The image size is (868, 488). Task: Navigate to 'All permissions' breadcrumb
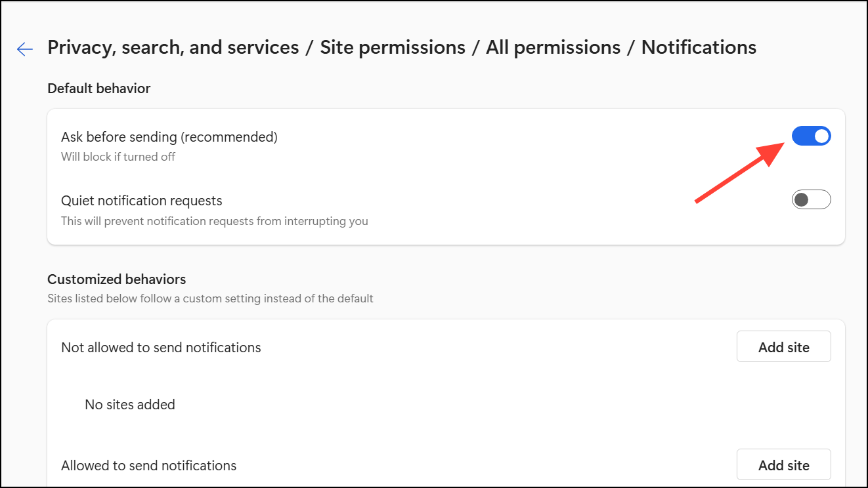pyautogui.click(x=553, y=47)
